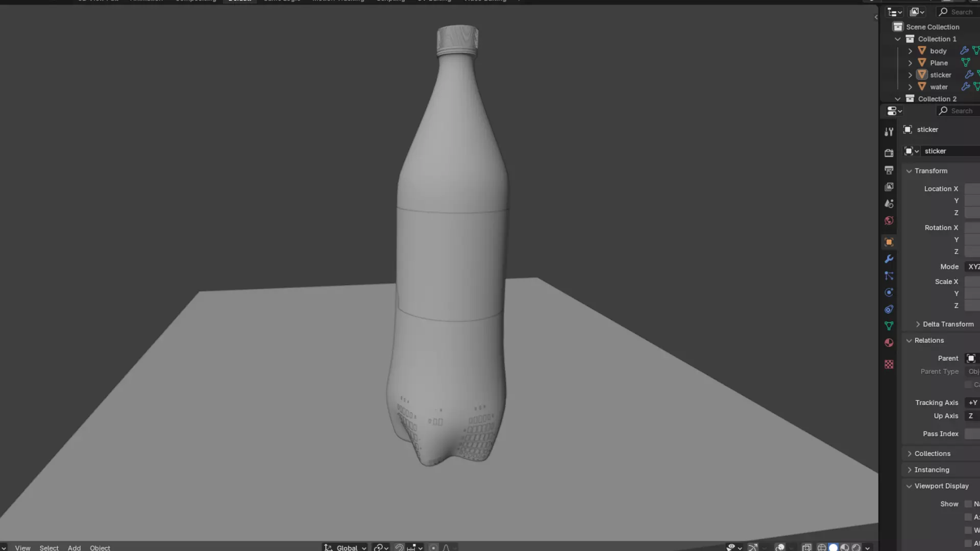
Task: Open the rotation Mode dropdown
Action: (972, 267)
